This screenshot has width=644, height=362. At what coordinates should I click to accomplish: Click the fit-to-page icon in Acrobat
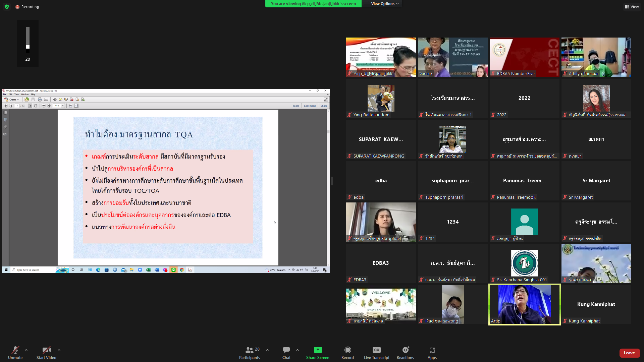coord(76,106)
